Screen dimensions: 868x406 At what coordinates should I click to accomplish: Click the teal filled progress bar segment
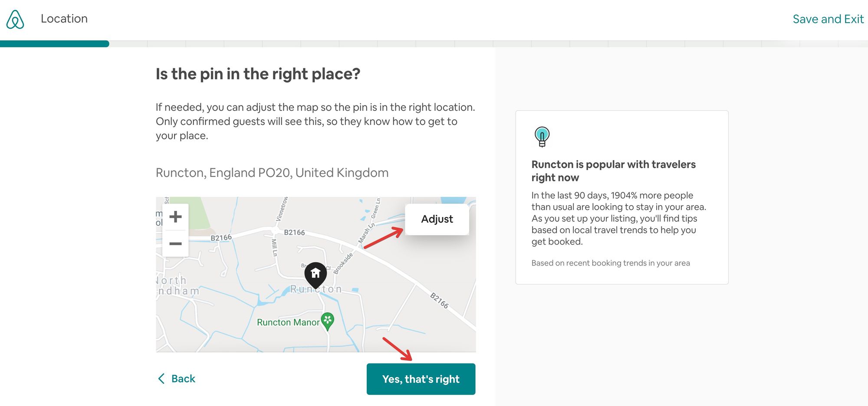(54, 44)
